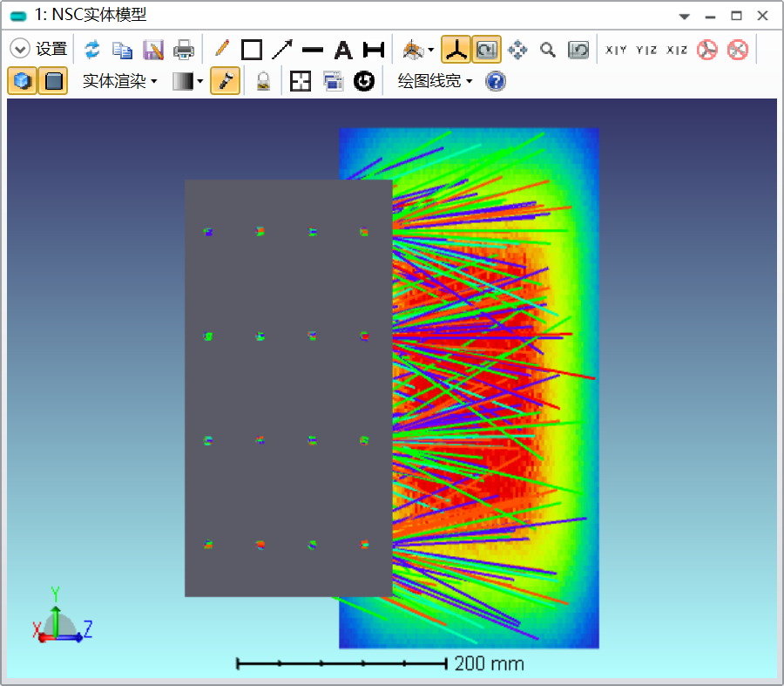Open the 绘图线宽 dropdown
The image size is (784, 686).
point(435,82)
